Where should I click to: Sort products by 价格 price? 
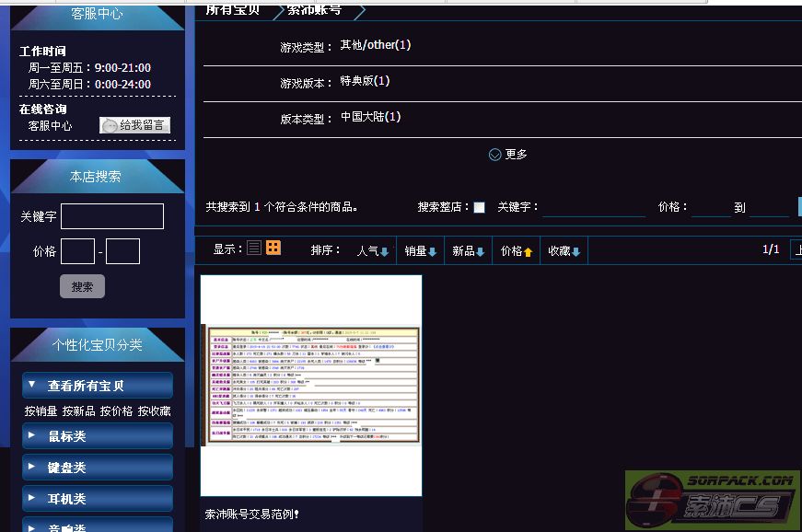tap(517, 250)
